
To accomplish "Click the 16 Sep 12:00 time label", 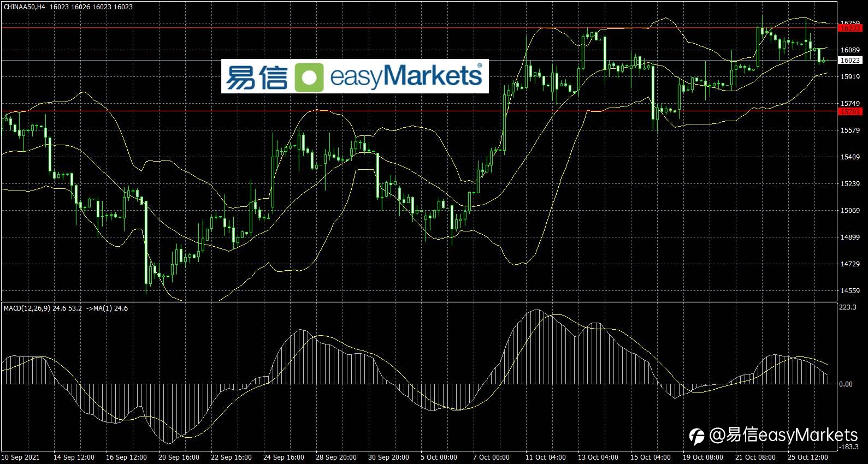I will coord(126,457).
